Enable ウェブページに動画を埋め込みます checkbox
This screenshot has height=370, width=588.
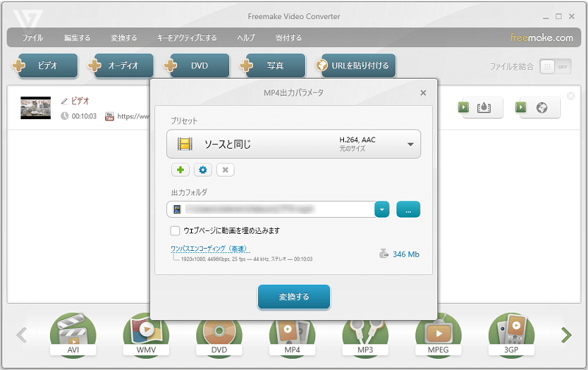(175, 230)
